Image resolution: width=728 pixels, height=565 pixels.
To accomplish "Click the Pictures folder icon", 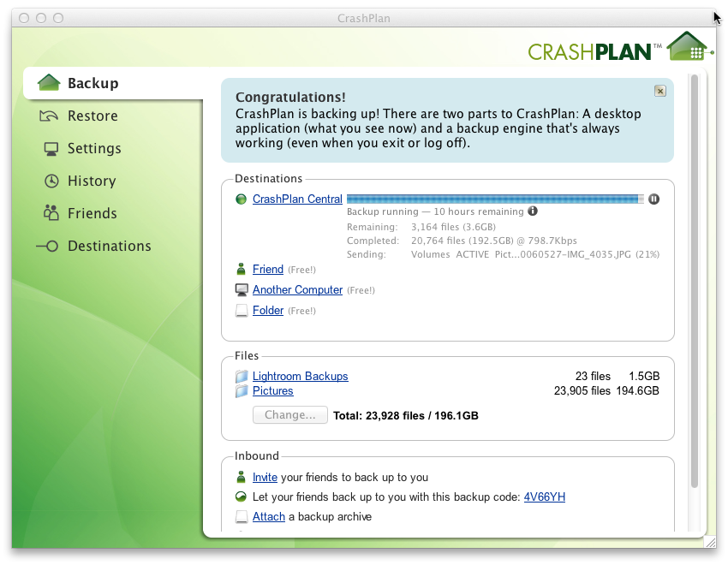I will point(241,391).
